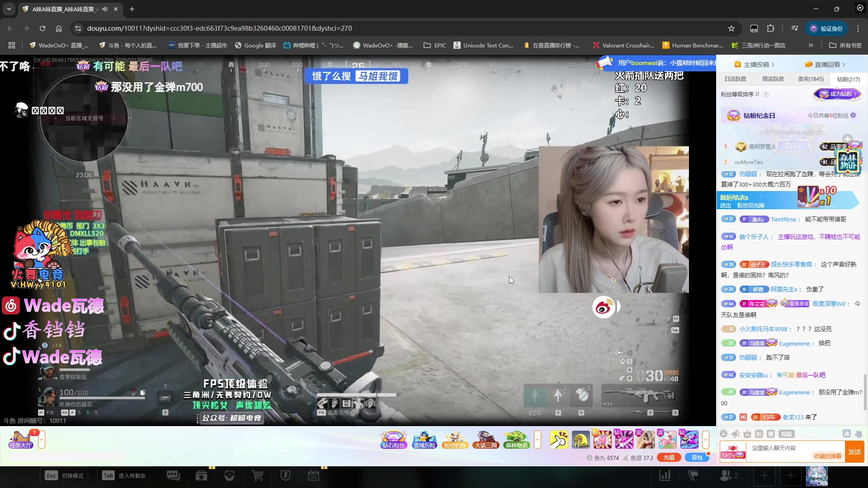Click the Weibo logo overlay on the video
The width and height of the screenshot is (868, 488).
coord(604,308)
